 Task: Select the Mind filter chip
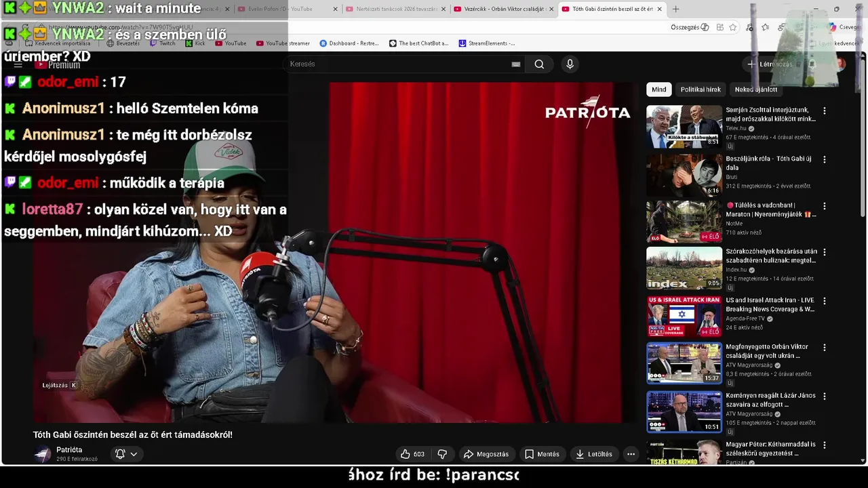pyautogui.click(x=659, y=89)
